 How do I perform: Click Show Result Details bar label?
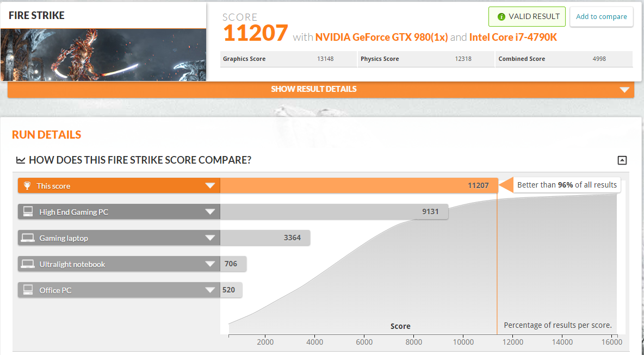coord(314,89)
